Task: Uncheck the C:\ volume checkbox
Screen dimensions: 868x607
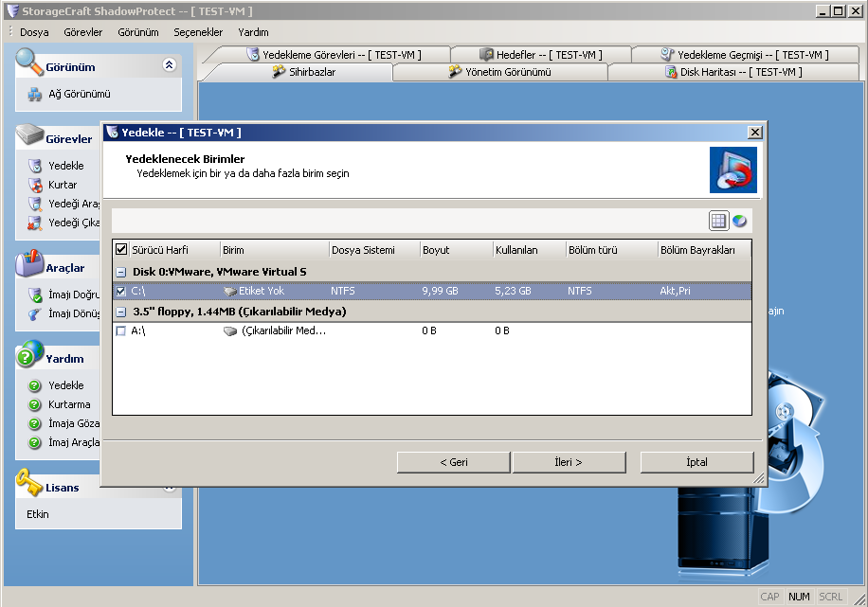Action: [120, 291]
